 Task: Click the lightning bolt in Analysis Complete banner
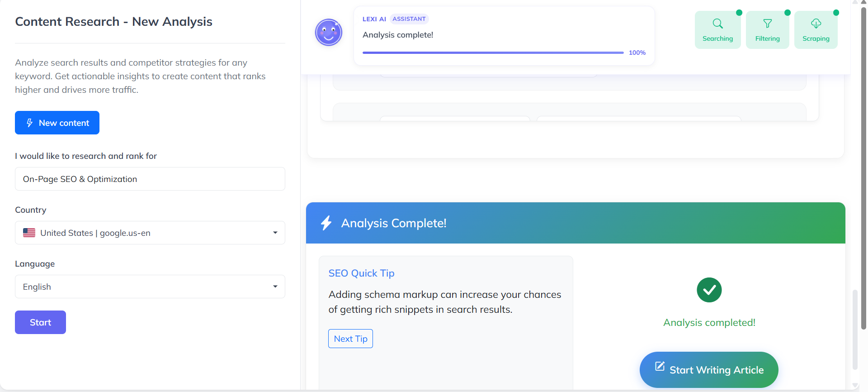326,223
